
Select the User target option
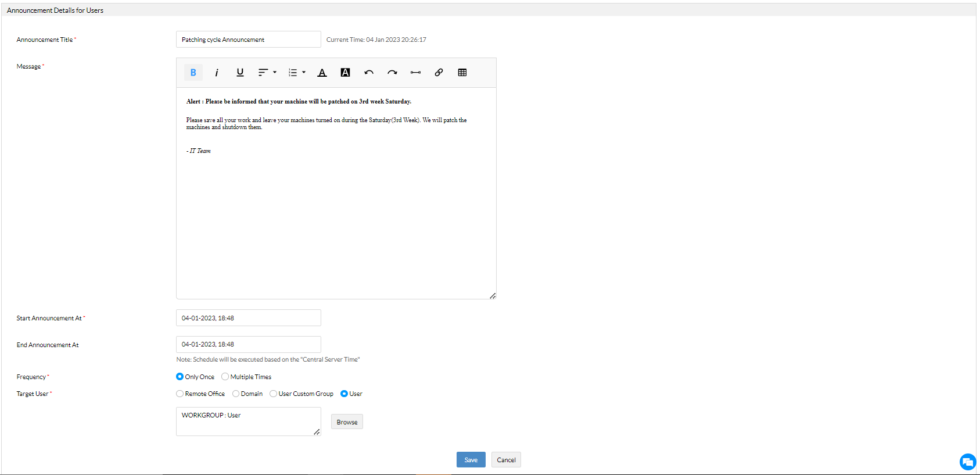344,394
